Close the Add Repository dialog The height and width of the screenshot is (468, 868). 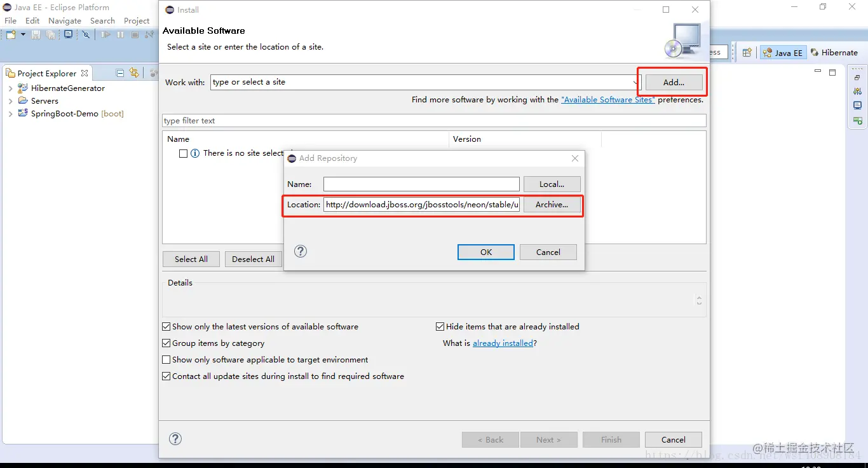coord(575,158)
